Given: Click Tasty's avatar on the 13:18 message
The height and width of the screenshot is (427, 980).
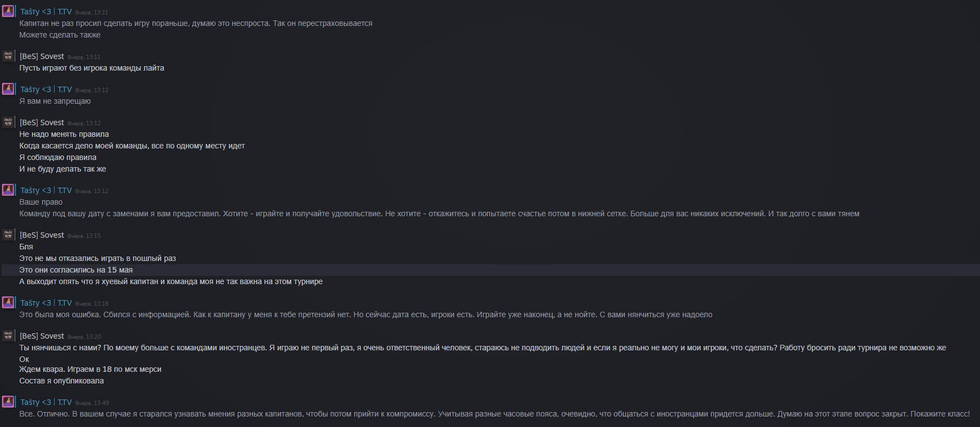Looking at the screenshot, I should (8, 302).
